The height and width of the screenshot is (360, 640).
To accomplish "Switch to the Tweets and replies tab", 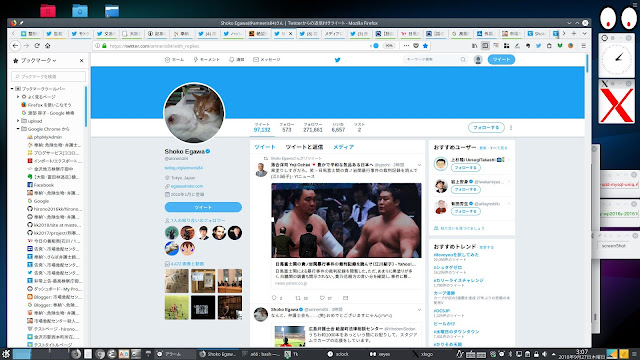I will 304,147.
